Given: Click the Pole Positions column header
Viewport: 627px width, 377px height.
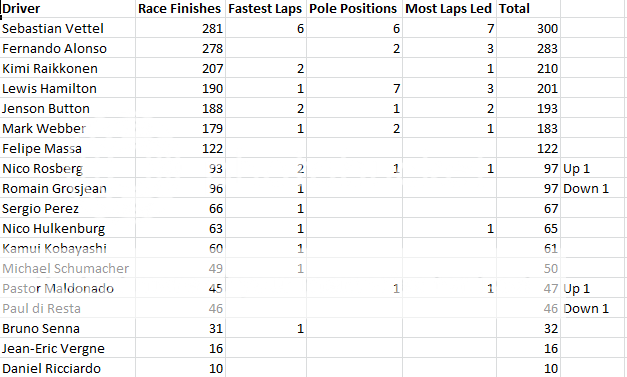Looking at the screenshot, I should 354,8.
